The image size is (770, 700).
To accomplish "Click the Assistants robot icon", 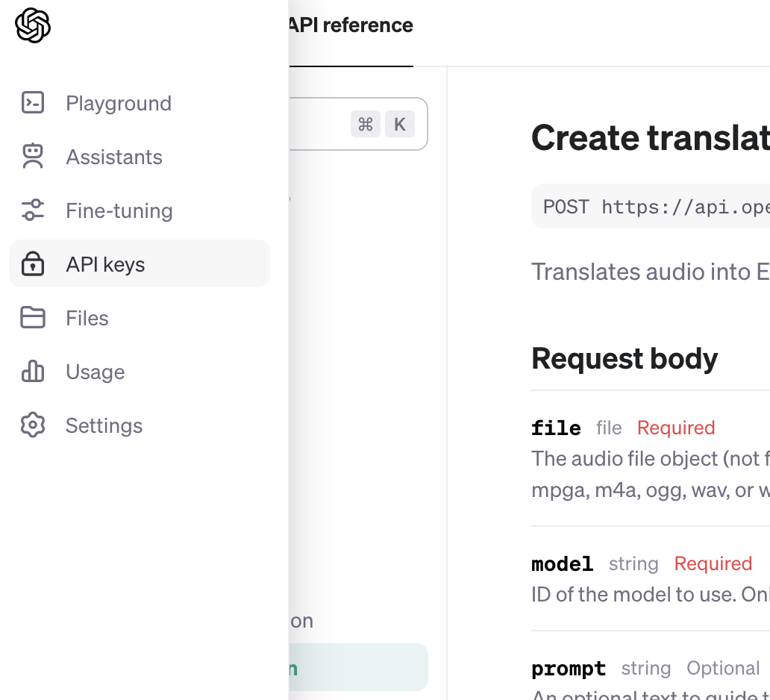I will pos(33,156).
